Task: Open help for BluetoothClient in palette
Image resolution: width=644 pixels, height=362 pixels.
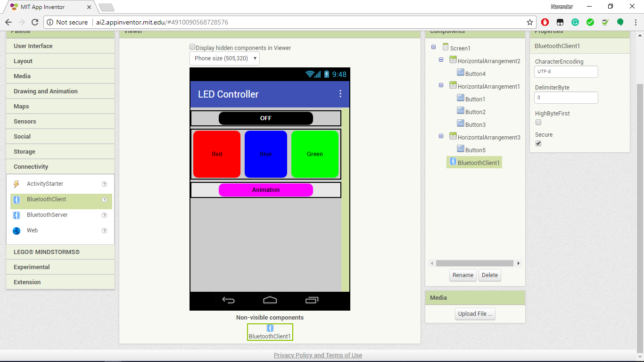Action: [105, 200]
